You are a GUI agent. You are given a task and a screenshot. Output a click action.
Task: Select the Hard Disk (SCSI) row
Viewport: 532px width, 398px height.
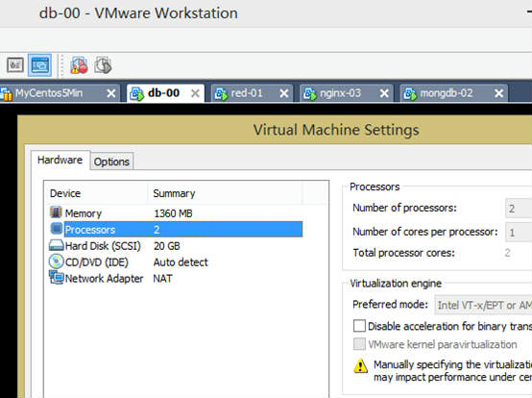pyautogui.click(x=176, y=246)
